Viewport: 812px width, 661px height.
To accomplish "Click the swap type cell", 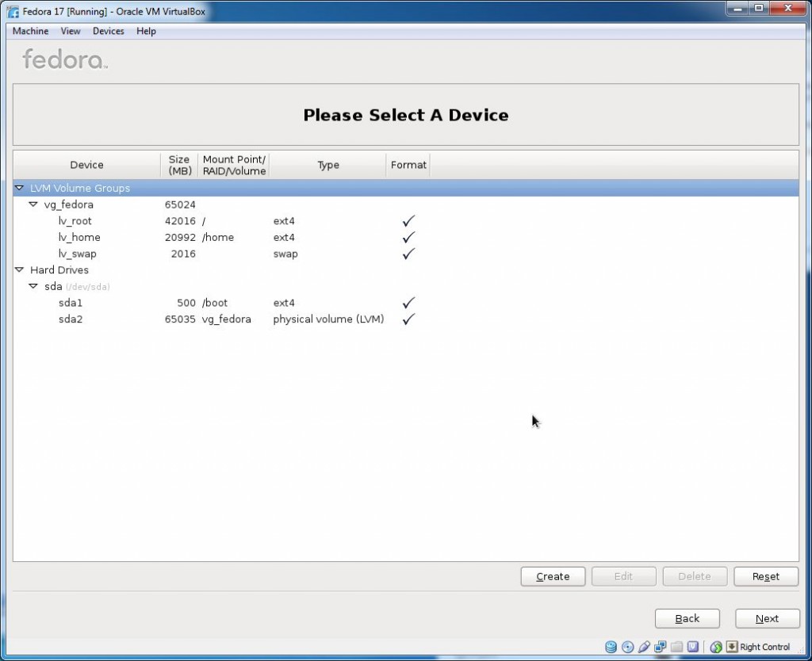I will (285, 254).
